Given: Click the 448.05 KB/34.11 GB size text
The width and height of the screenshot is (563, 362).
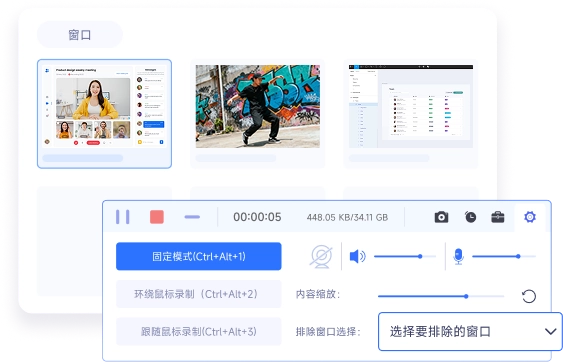Looking at the screenshot, I should pyautogui.click(x=347, y=218).
